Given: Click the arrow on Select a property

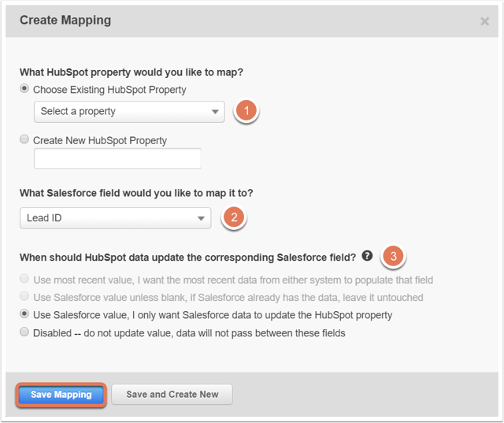Looking at the screenshot, I should pos(215,112).
